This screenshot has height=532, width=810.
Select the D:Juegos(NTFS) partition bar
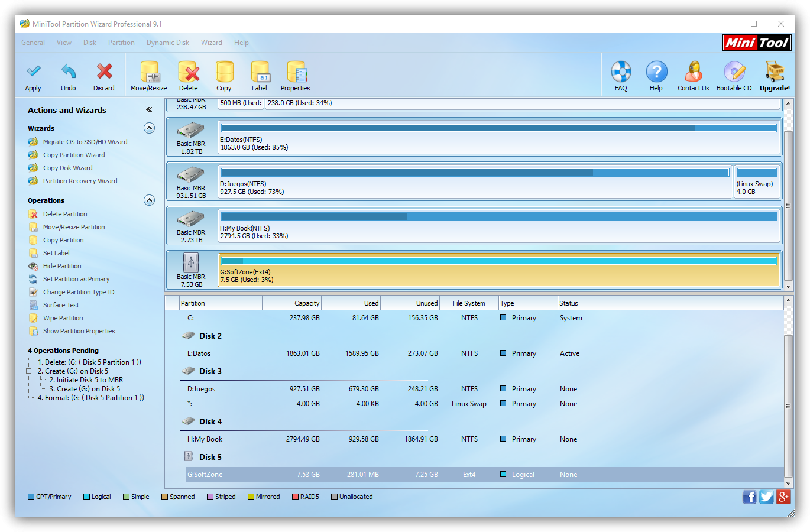click(x=475, y=181)
